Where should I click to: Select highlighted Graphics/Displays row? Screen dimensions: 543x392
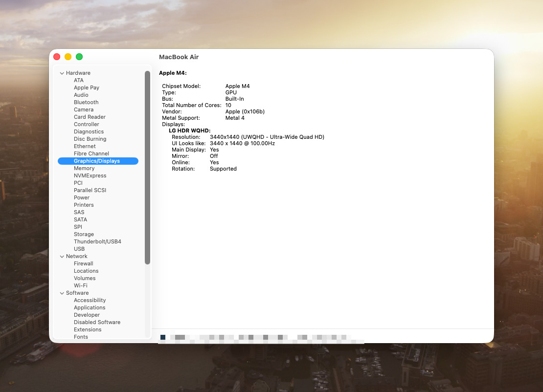(98, 161)
